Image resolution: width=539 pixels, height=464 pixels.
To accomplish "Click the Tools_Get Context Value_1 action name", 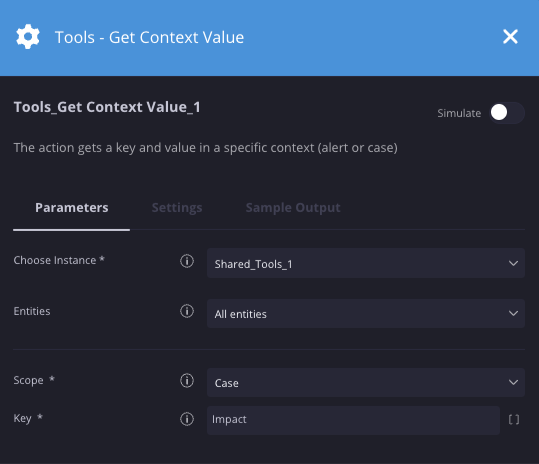I will [x=107, y=107].
